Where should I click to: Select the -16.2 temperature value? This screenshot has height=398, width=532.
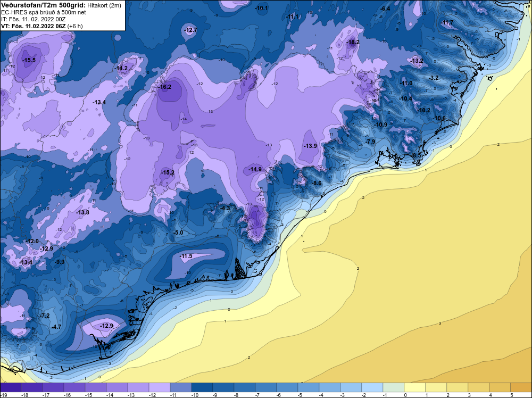pyautogui.click(x=164, y=87)
